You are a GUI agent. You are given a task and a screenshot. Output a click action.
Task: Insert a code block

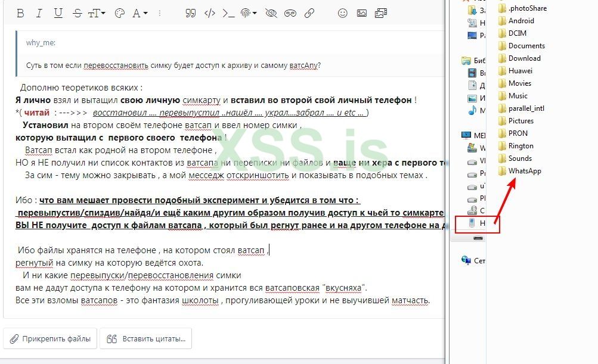point(210,13)
